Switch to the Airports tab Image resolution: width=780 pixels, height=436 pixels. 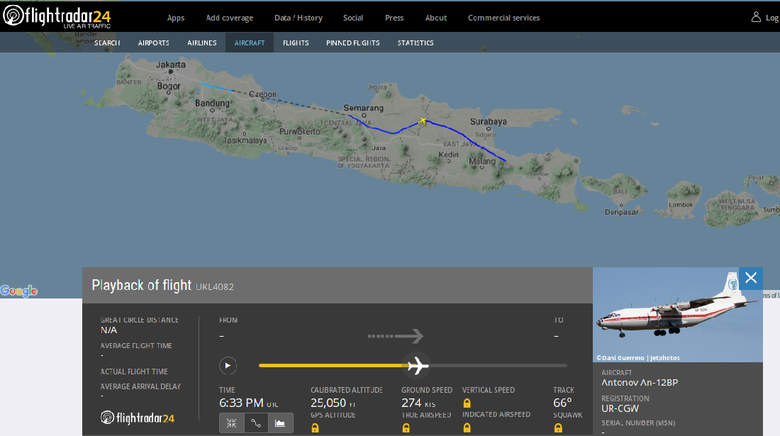[x=153, y=43]
